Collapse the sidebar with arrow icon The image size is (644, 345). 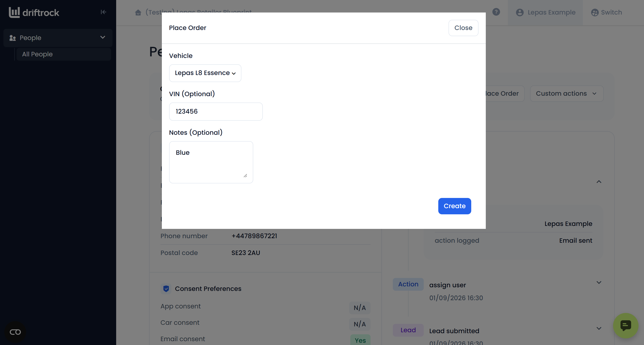103,12
